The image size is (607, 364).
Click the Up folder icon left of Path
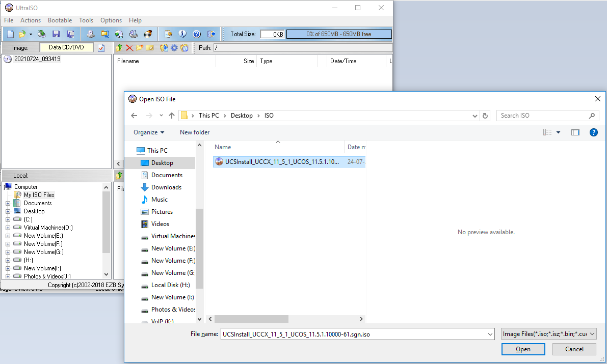coord(119,47)
